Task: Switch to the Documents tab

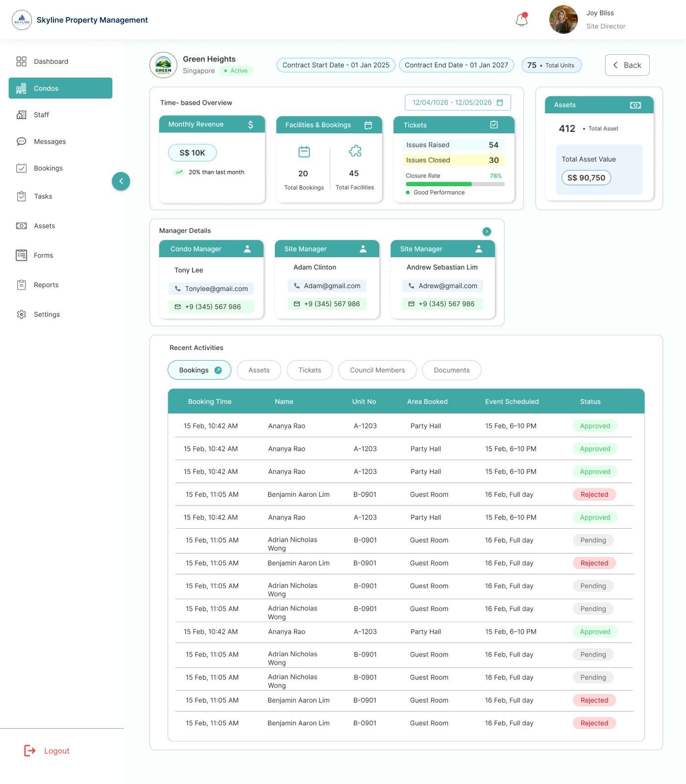Action: point(452,370)
